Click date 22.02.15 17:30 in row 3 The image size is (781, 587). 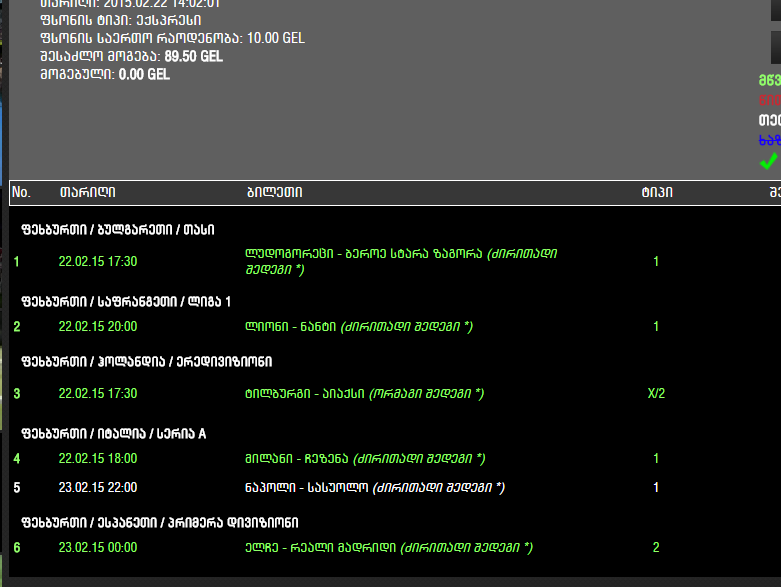tap(98, 393)
